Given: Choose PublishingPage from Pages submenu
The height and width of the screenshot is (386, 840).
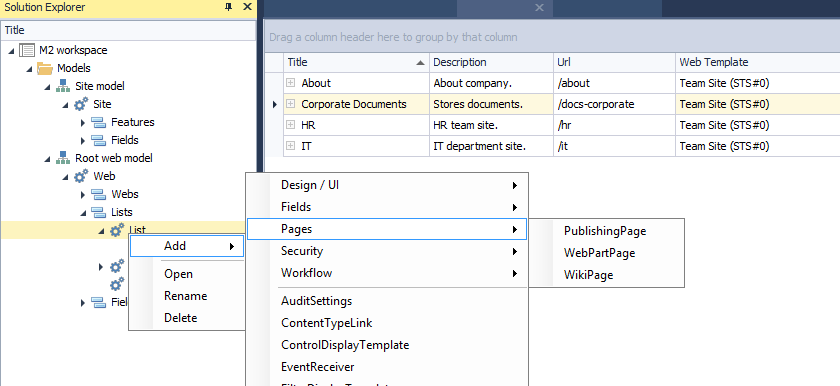Looking at the screenshot, I should click(x=606, y=231).
